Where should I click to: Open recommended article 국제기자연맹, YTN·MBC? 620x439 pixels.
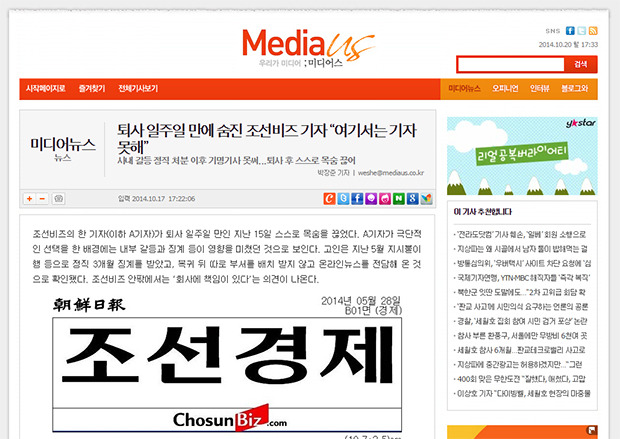point(522,278)
